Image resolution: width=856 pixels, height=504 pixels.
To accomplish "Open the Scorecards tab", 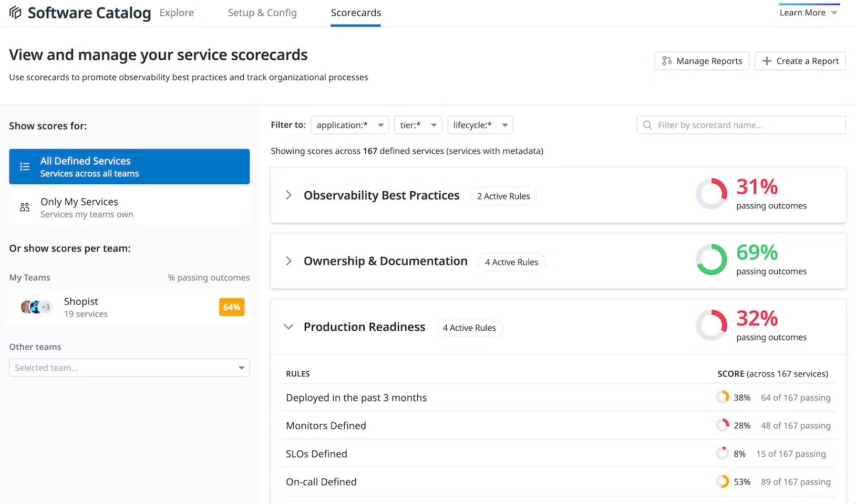I will (x=356, y=13).
